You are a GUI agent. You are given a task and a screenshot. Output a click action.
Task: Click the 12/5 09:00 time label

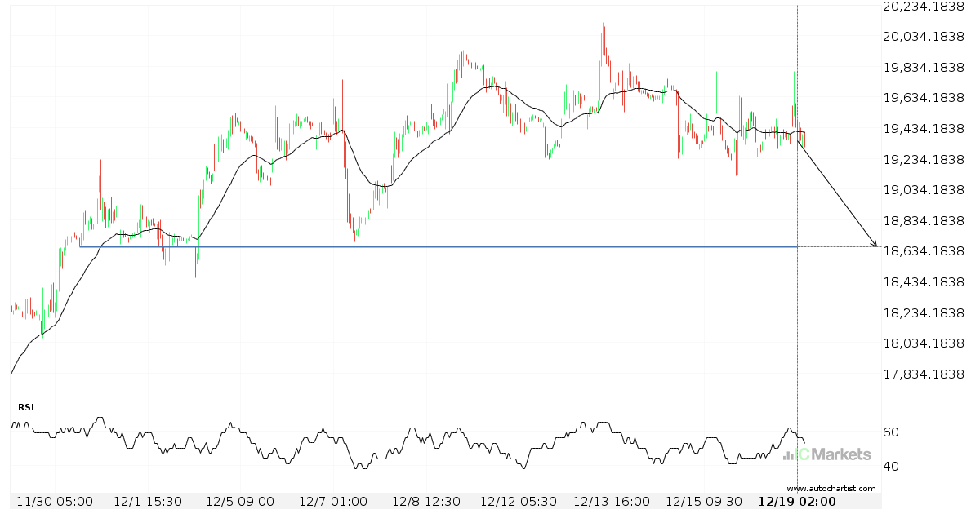(x=239, y=501)
